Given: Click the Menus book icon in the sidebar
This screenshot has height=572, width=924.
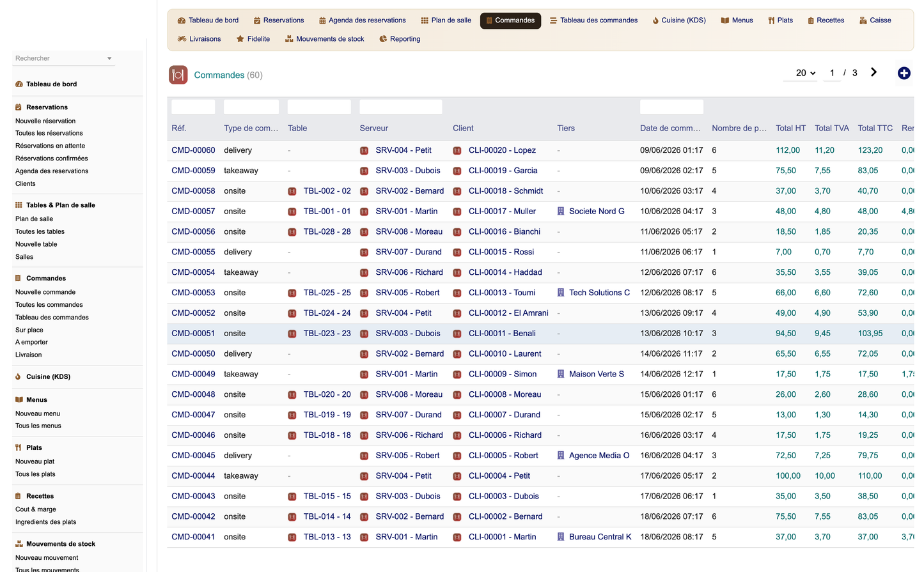Looking at the screenshot, I should click(x=19, y=400).
